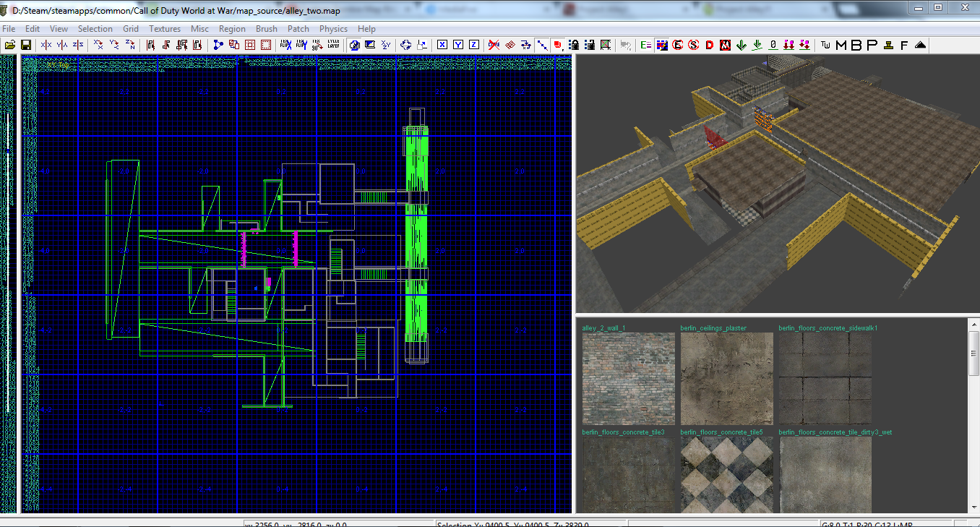Click the Tw toolbar icon

[x=825, y=45]
